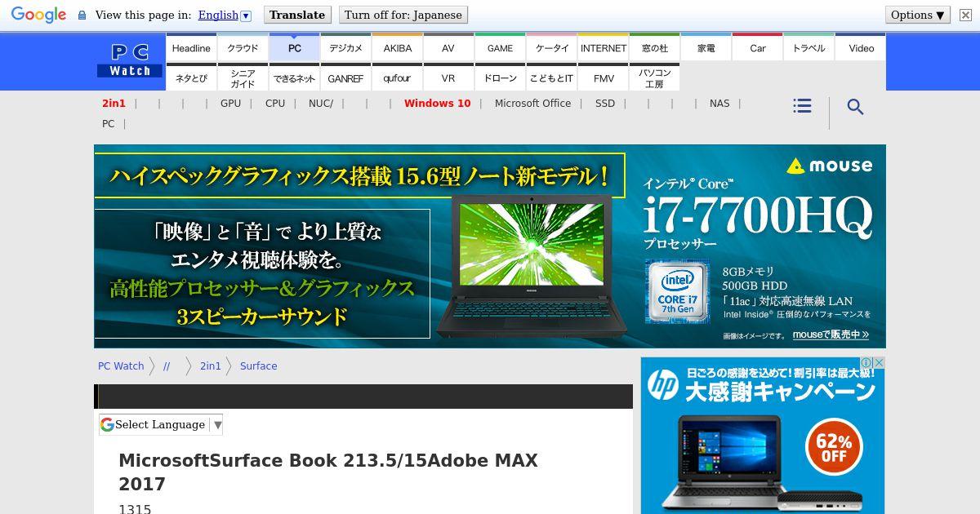Open the AKIBA tab
980x514 pixels.
[398, 48]
